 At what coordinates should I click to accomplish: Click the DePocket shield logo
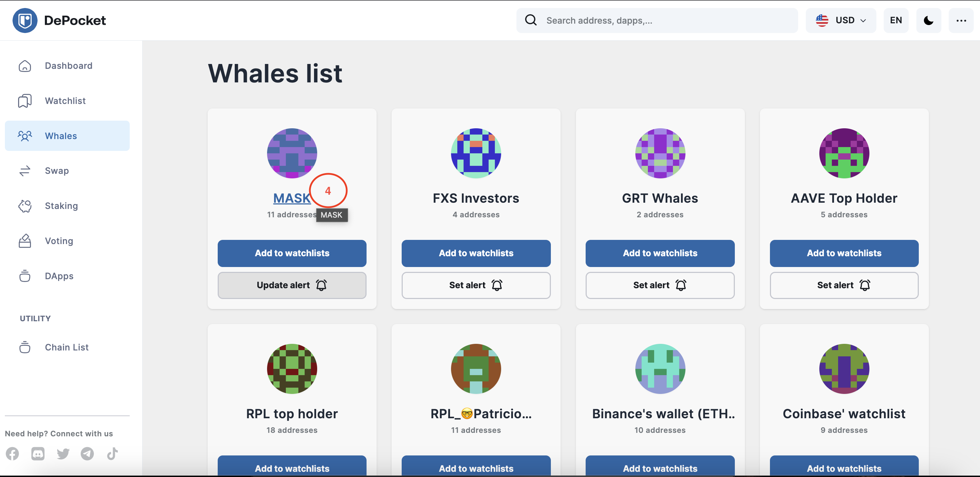coord(25,20)
